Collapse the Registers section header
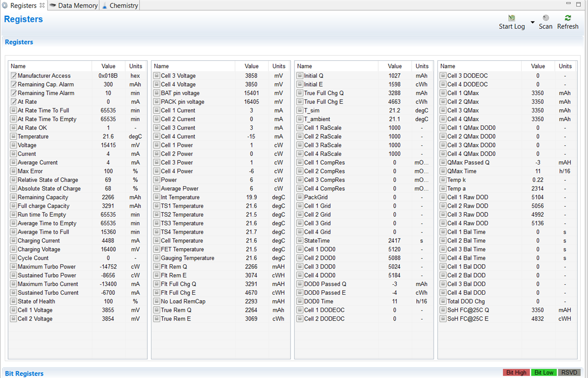 19,42
